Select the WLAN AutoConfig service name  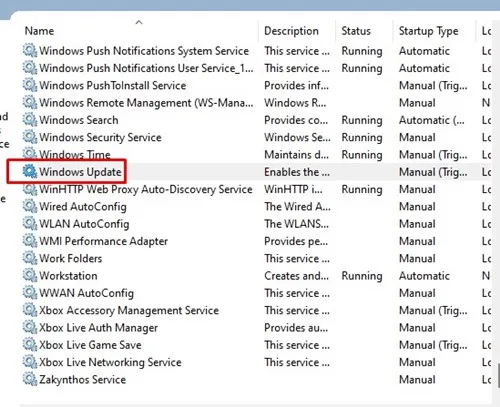pyautogui.click(x=84, y=224)
